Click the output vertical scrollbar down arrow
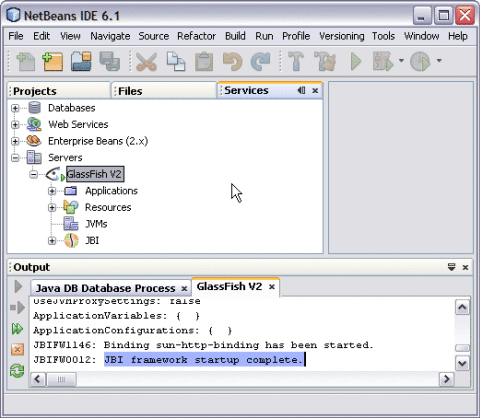 tap(462, 363)
